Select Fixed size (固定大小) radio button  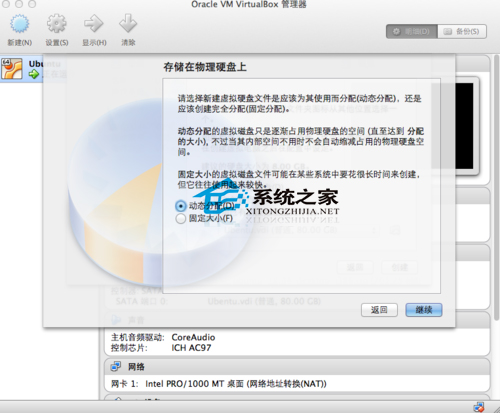181,219
